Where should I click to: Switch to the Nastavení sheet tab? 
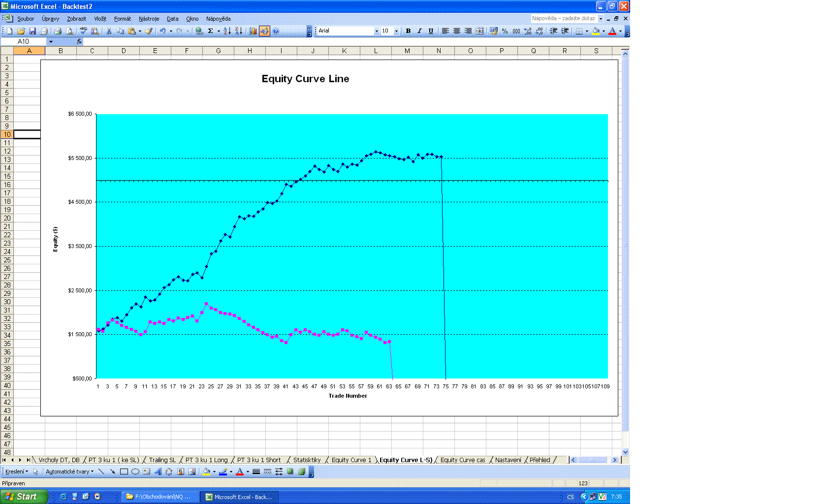508,460
